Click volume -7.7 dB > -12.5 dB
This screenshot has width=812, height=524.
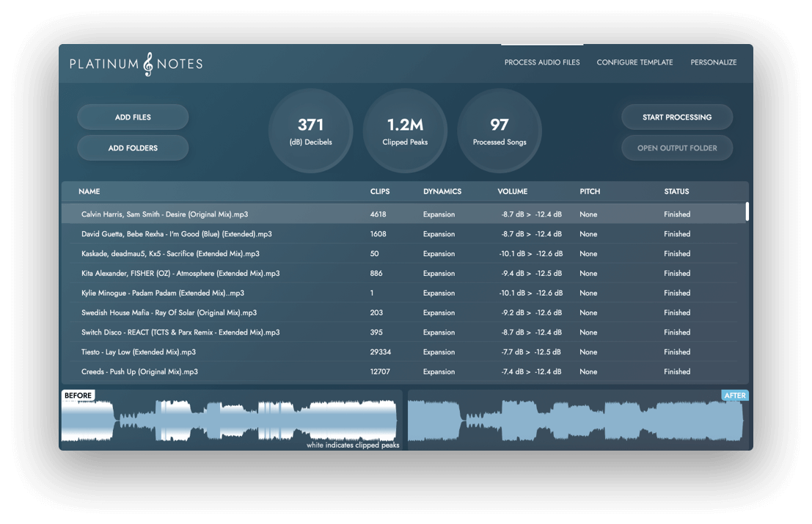click(x=530, y=352)
